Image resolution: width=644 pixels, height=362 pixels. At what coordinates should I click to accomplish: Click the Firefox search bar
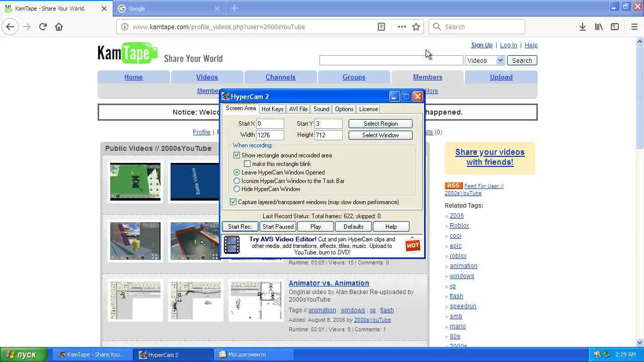(x=476, y=27)
